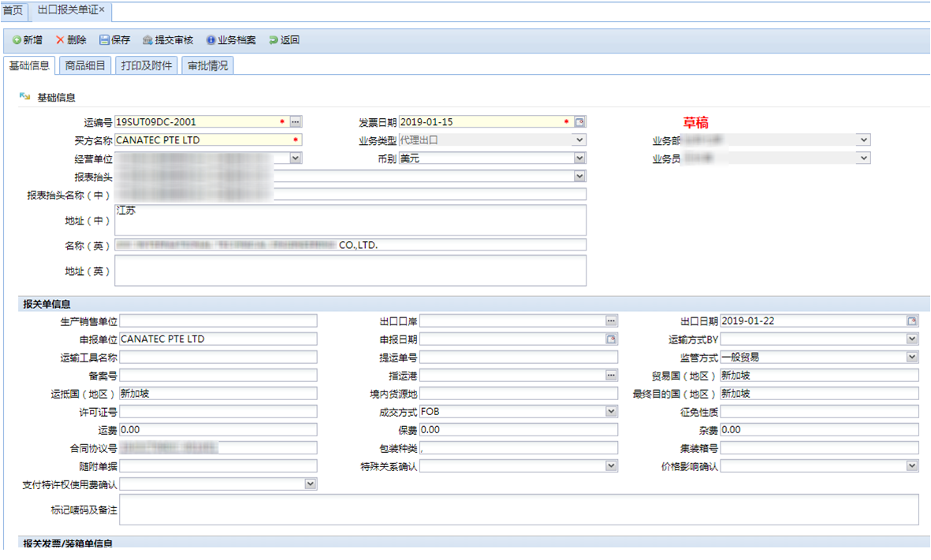Viewport: 931px width, 560px height.
Task: Click the ellipsis lookup button beside 运编号
Action: [x=296, y=122]
